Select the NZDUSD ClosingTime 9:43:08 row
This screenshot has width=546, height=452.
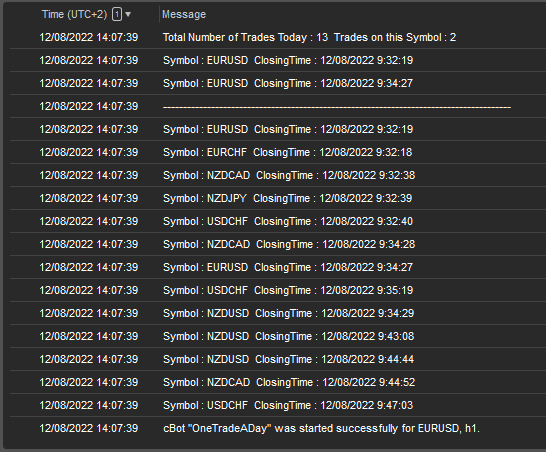click(278, 336)
